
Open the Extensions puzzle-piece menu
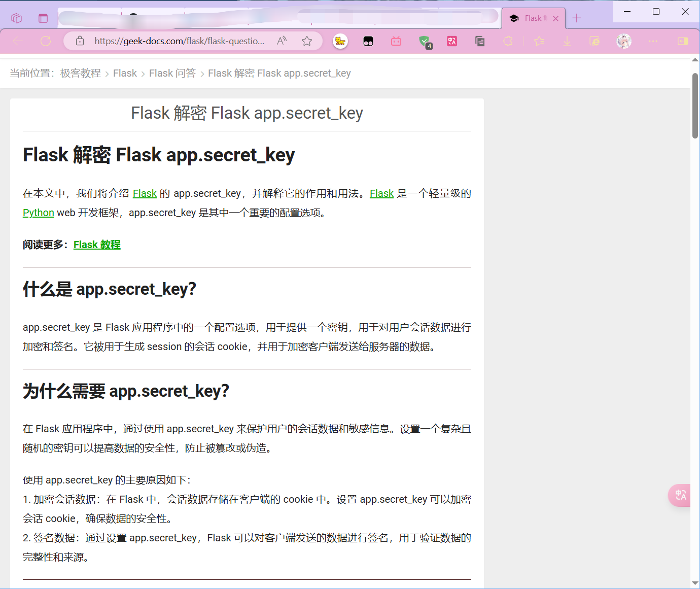coord(508,41)
